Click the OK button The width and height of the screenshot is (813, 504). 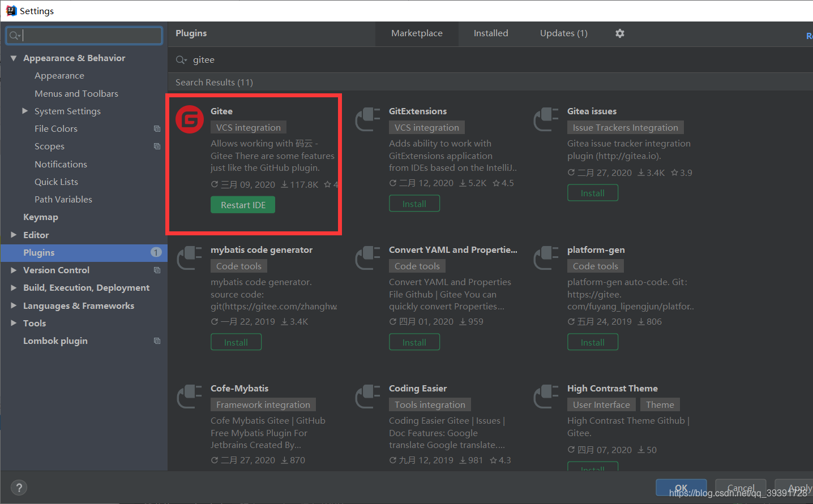681,488
